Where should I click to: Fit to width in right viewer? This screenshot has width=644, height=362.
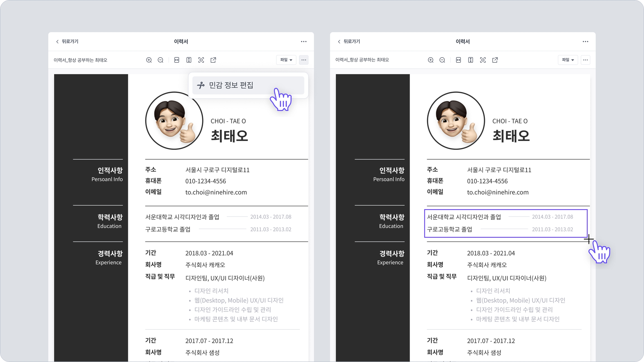click(x=459, y=60)
